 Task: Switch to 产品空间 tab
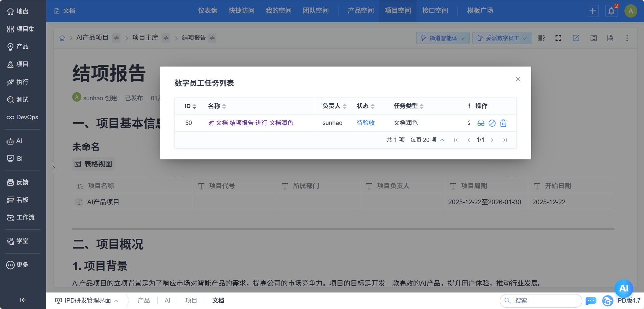pos(360,11)
